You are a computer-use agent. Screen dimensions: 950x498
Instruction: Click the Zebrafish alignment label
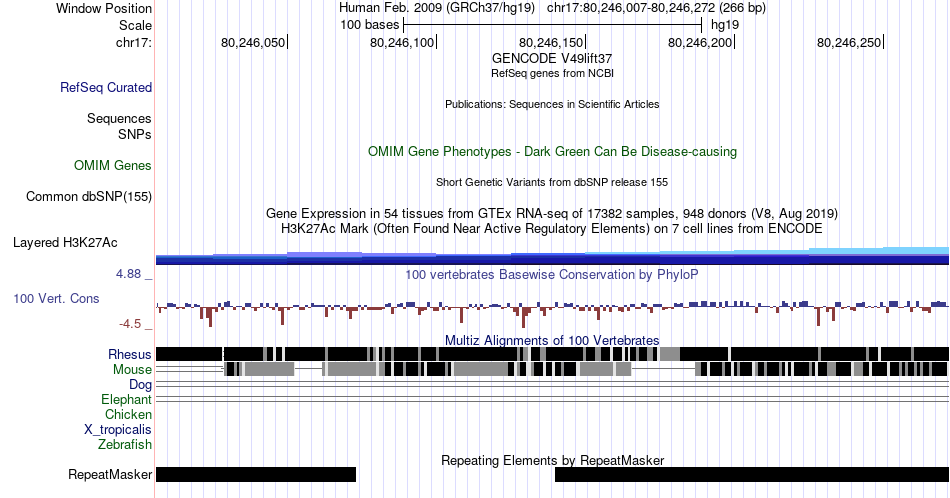pos(125,444)
